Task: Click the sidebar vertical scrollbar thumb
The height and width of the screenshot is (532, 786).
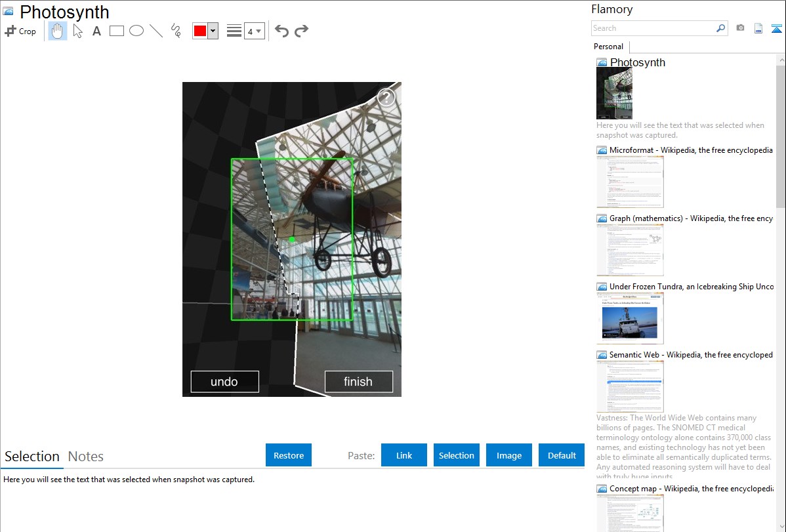Action: point(781,136)
